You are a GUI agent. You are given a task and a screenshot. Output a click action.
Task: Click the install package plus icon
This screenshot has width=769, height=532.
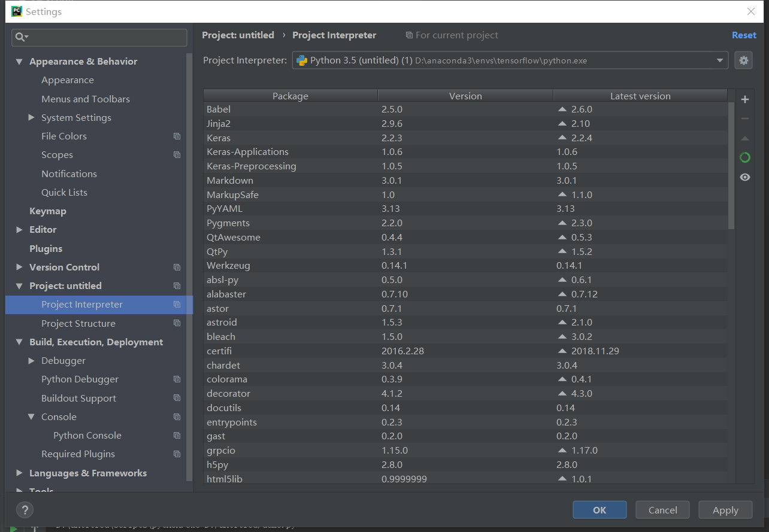745,99
